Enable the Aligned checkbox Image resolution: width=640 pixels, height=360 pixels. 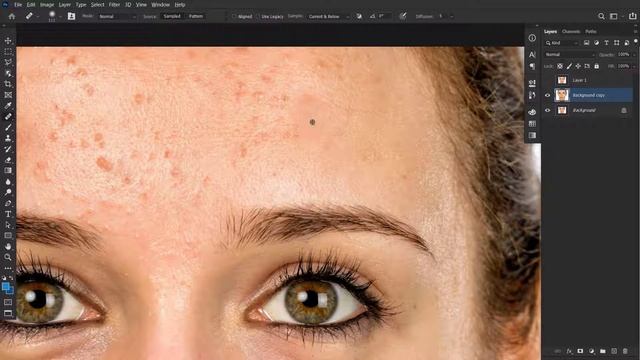[234, 17]
